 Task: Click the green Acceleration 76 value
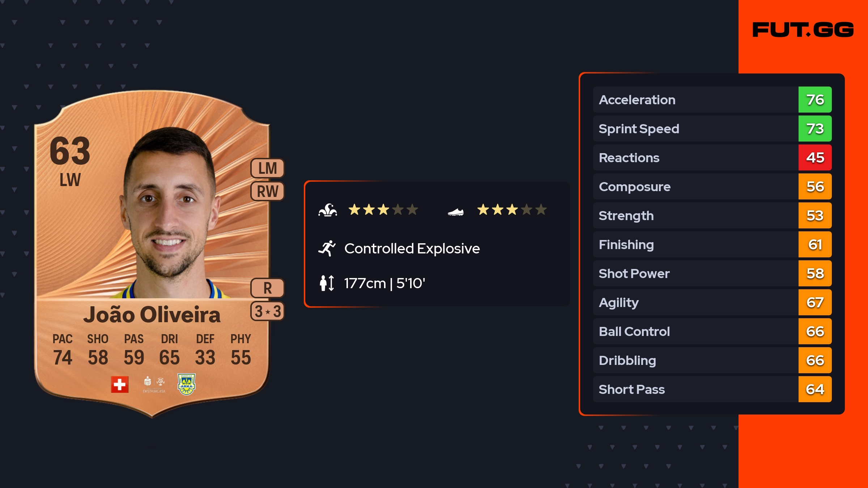(x=815, y=100)
